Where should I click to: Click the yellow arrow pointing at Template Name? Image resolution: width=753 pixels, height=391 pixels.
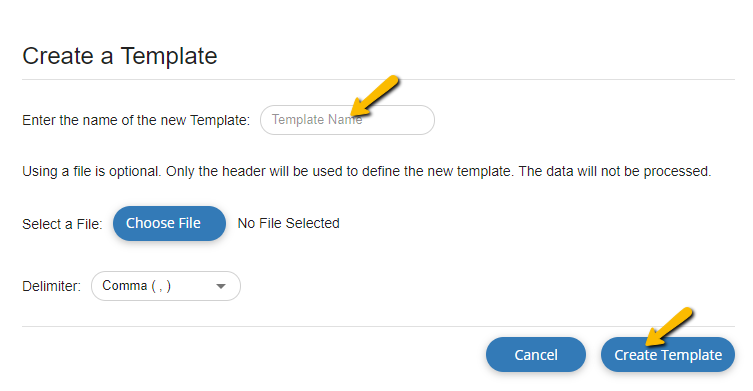point(375,96)
